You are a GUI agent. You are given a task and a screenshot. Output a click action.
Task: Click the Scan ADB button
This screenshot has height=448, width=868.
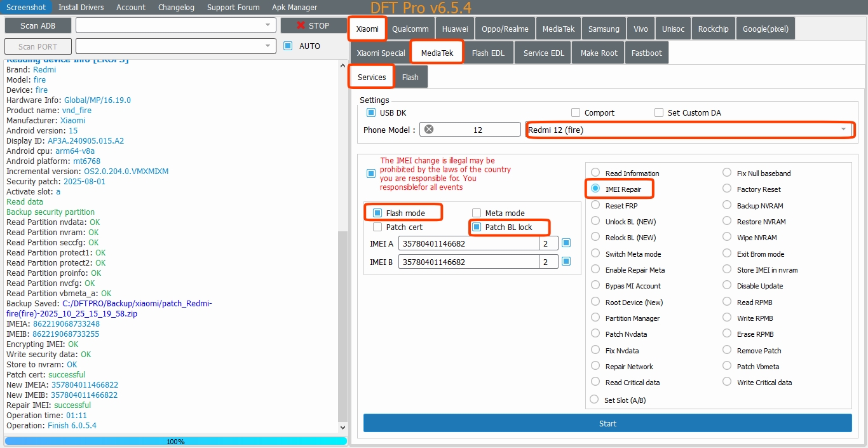(x=38, y=25)
